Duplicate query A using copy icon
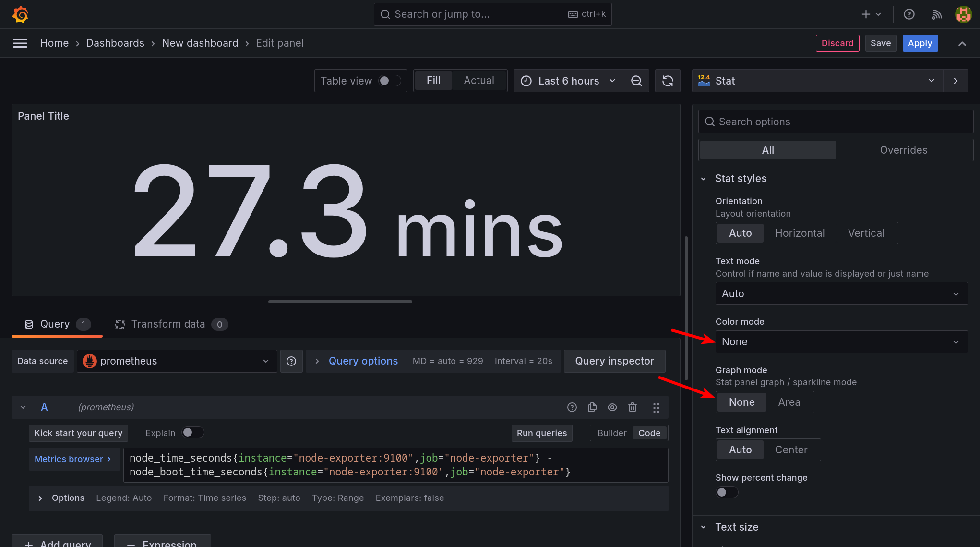Image resolution: width=980 pixels, height=547 pixels. click(x=592, y=407)
